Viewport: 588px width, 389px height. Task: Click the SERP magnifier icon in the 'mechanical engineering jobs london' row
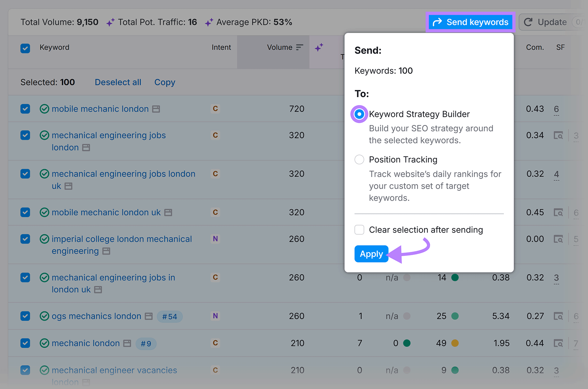point(558,135)
